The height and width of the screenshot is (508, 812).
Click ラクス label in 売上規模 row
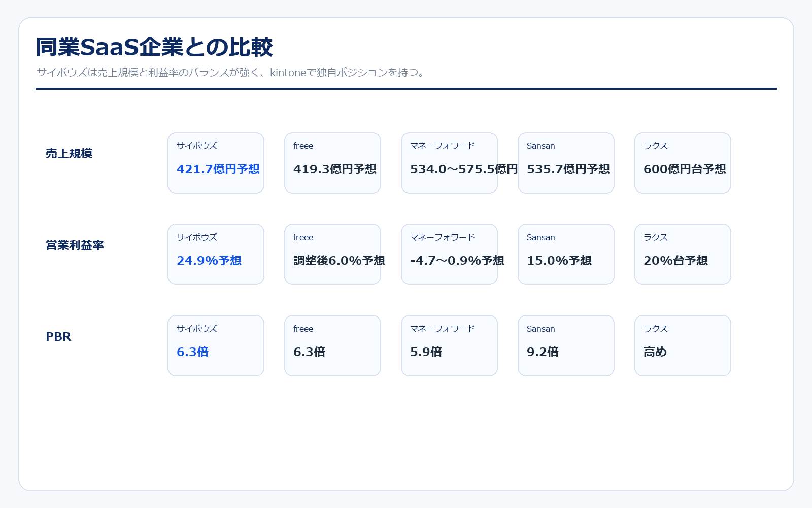[x=656, y=146]
